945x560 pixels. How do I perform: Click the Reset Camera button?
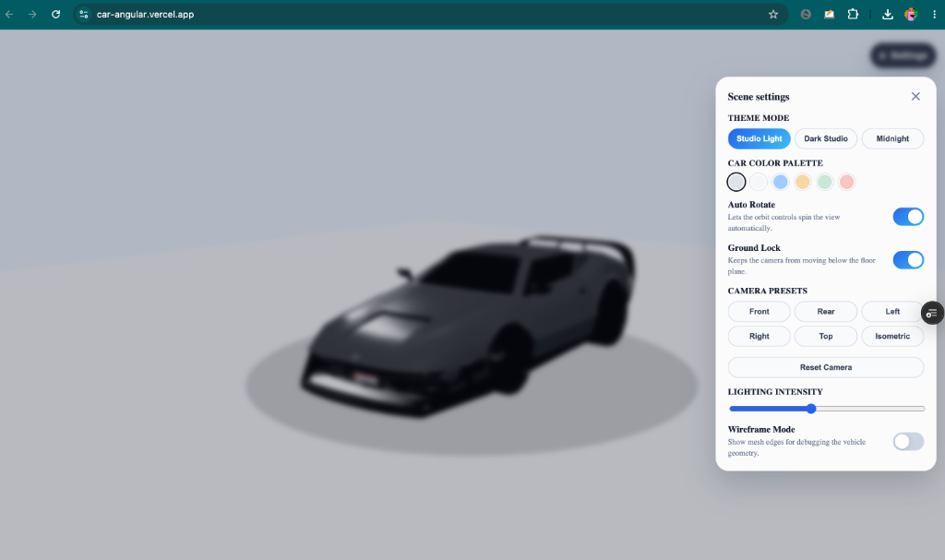click(826, 367)
